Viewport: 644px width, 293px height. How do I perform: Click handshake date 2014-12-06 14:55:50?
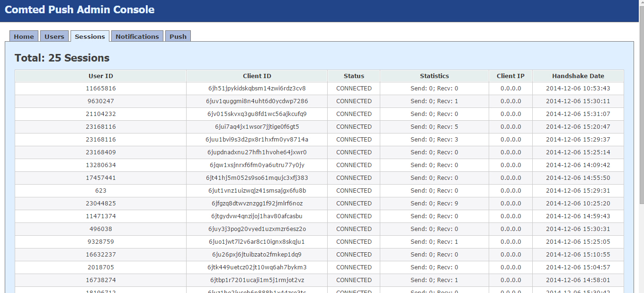[578, 178]
